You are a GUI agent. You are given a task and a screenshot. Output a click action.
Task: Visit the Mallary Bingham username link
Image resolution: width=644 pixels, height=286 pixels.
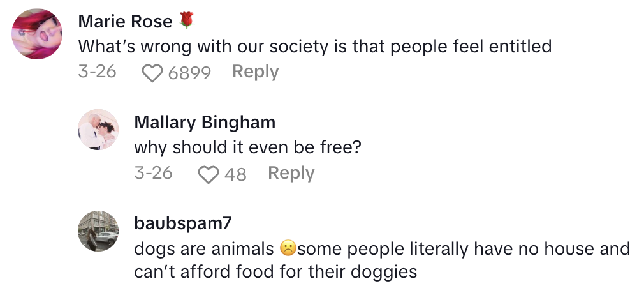[x=205, y=123]
